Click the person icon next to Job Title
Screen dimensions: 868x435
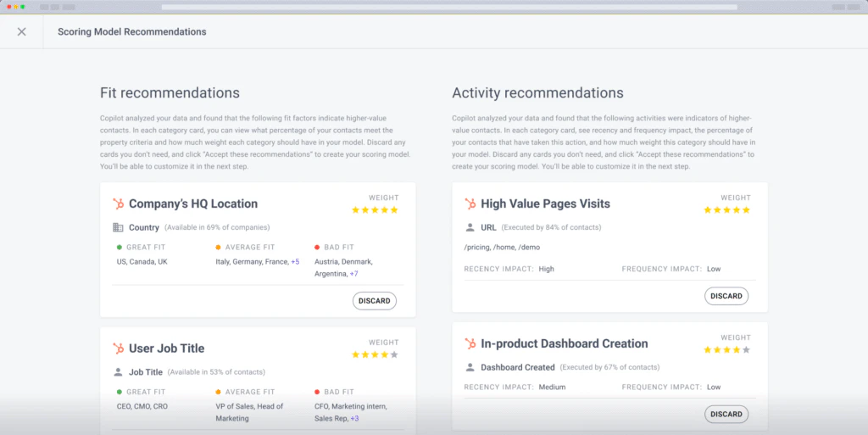tap(118, 372)
